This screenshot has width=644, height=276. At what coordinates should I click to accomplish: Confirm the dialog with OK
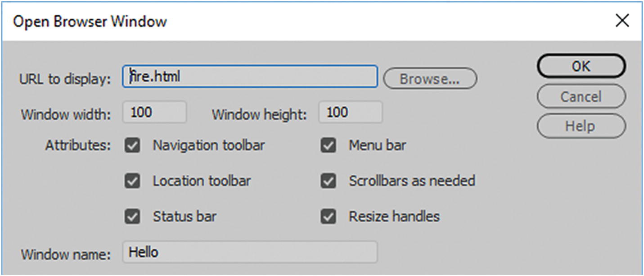[x=581, y=67]
